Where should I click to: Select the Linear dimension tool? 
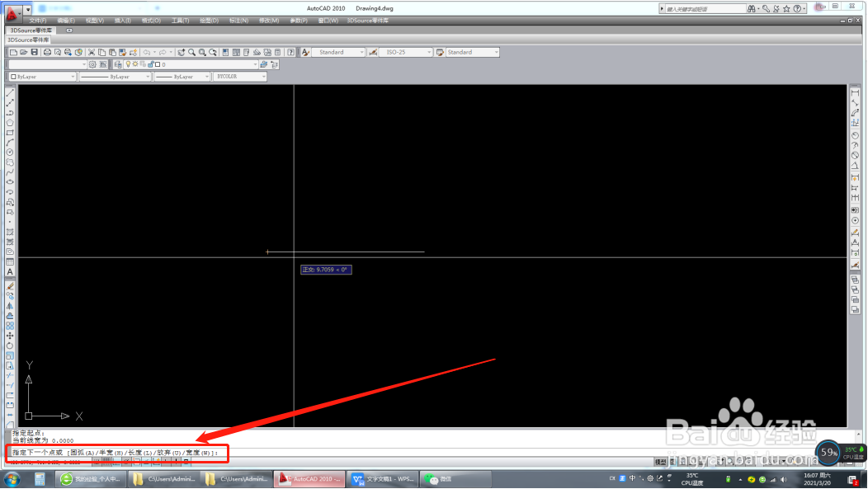tap(856, 93)
